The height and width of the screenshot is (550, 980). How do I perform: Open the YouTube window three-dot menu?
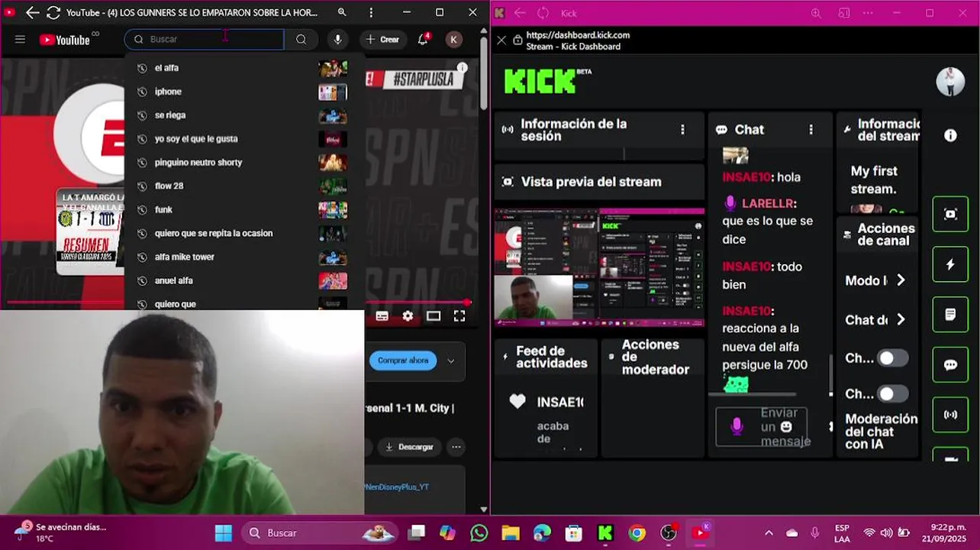371,12
